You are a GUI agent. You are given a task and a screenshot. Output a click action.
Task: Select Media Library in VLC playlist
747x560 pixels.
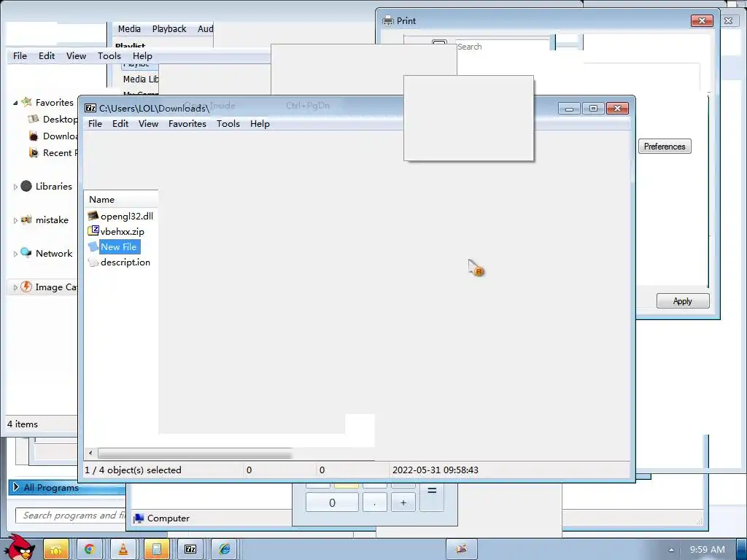pyautogui.click(x=141, y=79)
